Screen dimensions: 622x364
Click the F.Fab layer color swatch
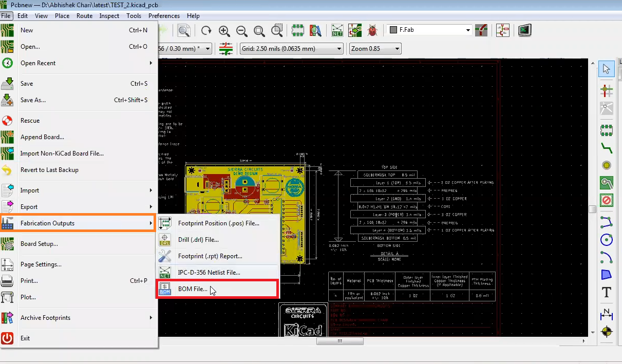pos(393,30)
